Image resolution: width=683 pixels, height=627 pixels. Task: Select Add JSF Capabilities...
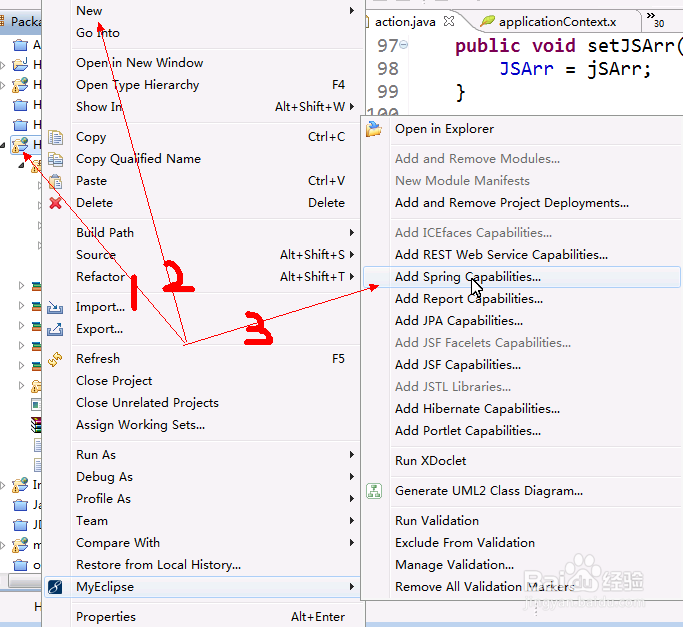click(522, 365)
